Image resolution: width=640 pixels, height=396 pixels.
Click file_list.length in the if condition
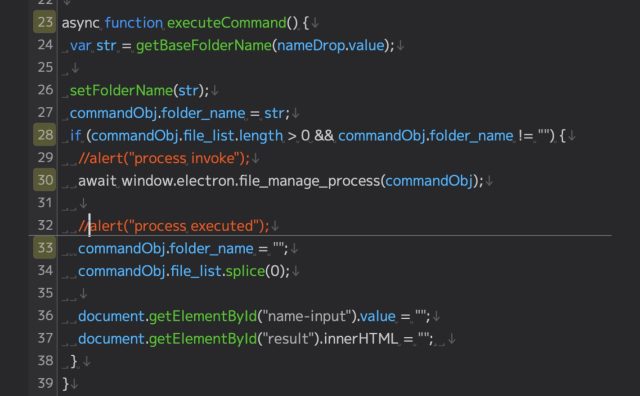[233, 136]
